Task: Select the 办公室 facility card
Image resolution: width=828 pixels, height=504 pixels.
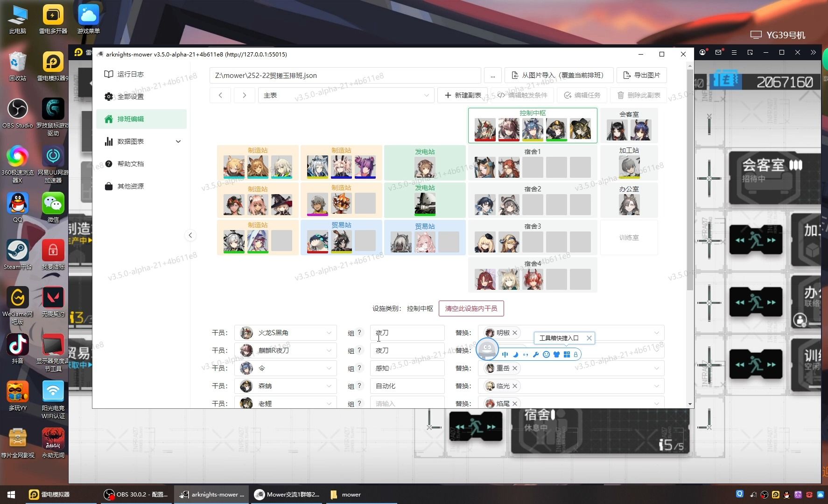Action: pyautogui.click(x=629, y=200)
